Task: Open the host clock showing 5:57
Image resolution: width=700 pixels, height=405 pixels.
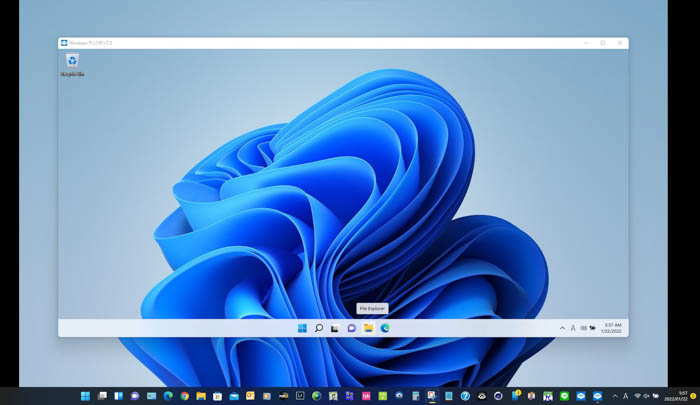Action: 676,396
